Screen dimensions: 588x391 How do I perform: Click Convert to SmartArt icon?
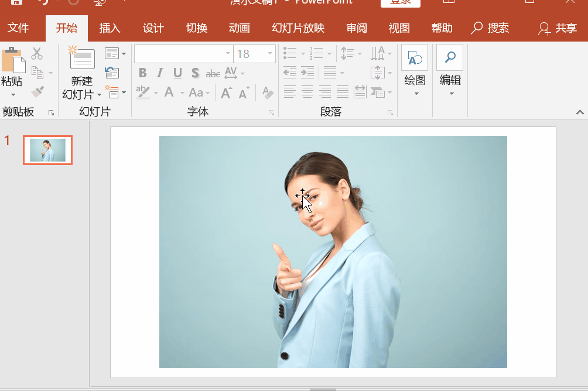click(378, 92)
